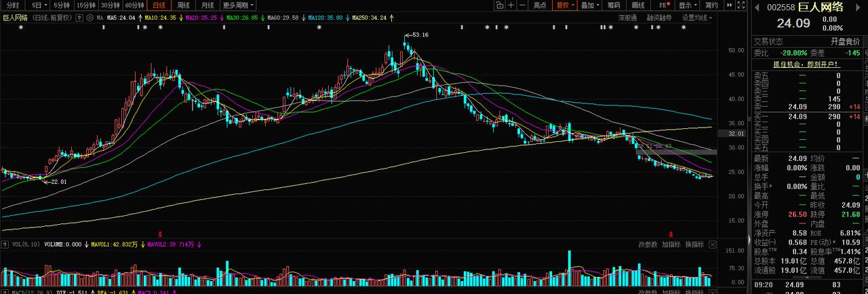Click the lock icon in chart toolbar
This screenshot has height=294, width=868.
click(x=500, y=5)
